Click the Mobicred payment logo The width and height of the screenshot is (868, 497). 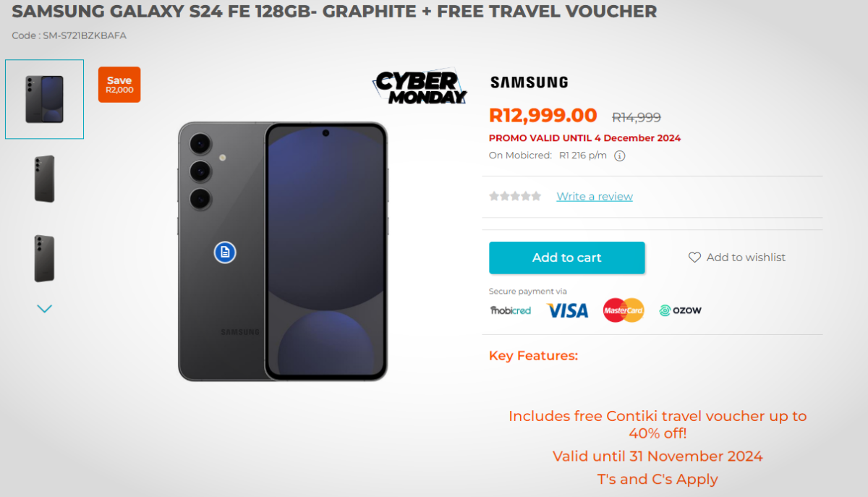(x=510, y=310)
